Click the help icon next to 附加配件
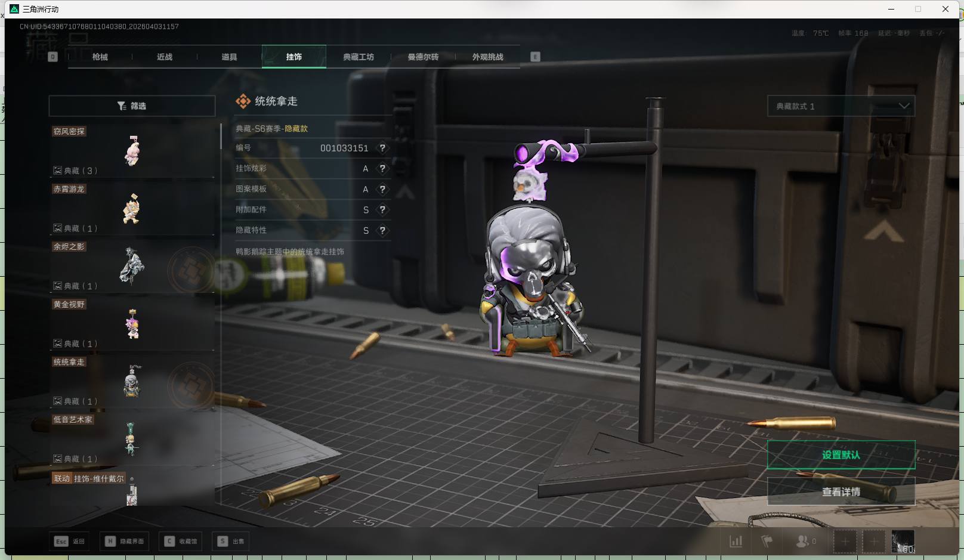This screenshot has height=560, width=964. (x=382, y=210)
